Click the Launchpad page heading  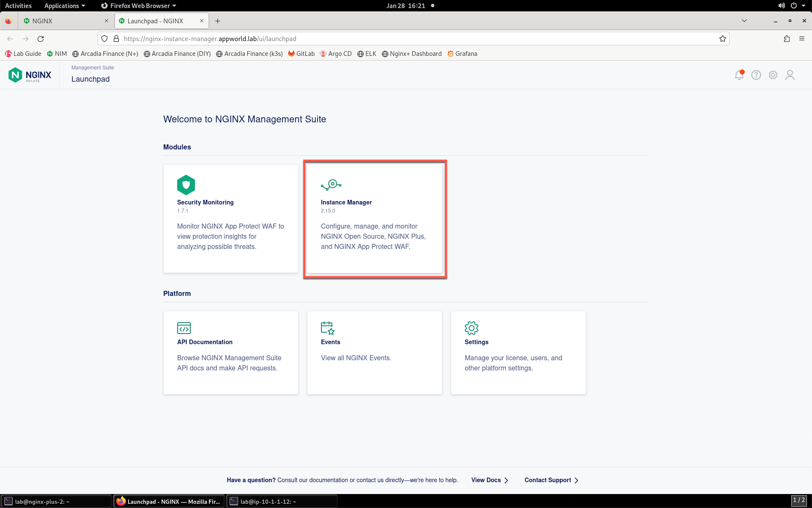point(91,79)
